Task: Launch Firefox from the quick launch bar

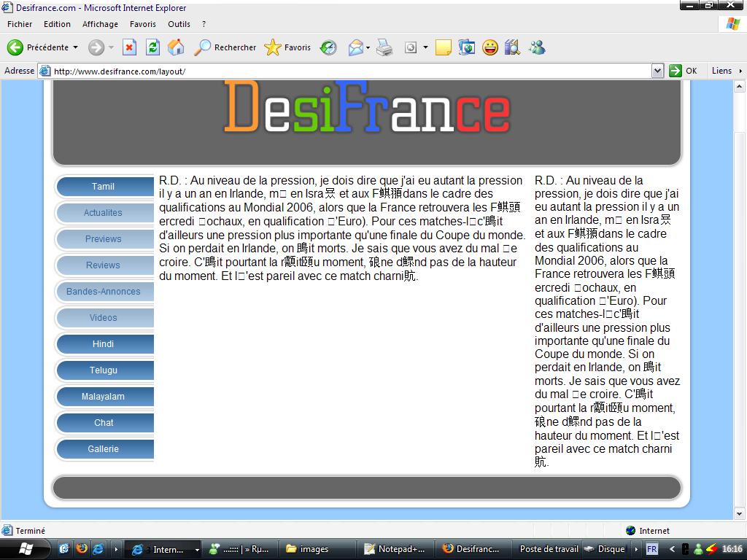Action: [x=82, y=548]
